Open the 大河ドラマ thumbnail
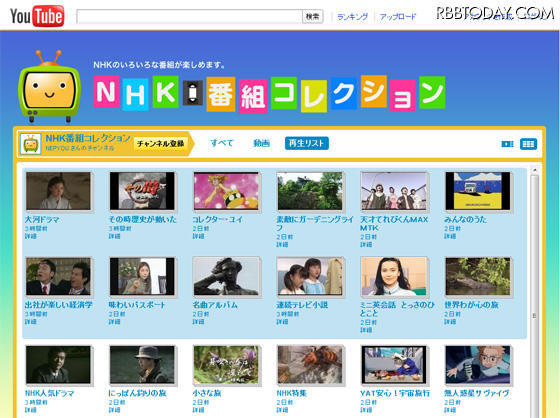This screenshot has height=418, width=560. coord(58,191)
